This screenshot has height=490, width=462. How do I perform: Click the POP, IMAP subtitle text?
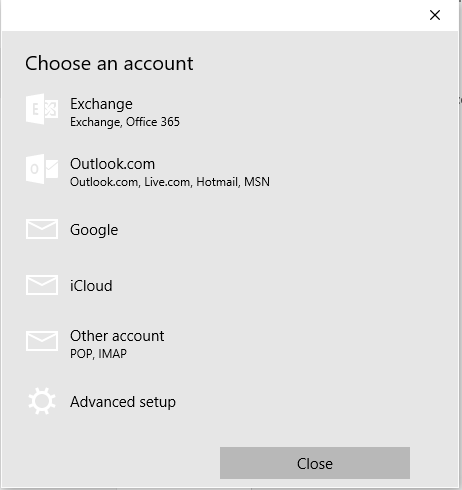(98, 354)
